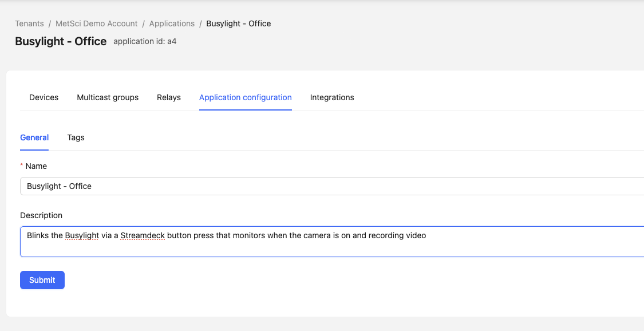Viewport: 644px width, 331px height.
Task: Click the Name field label
Action: [x=36, y=166]
